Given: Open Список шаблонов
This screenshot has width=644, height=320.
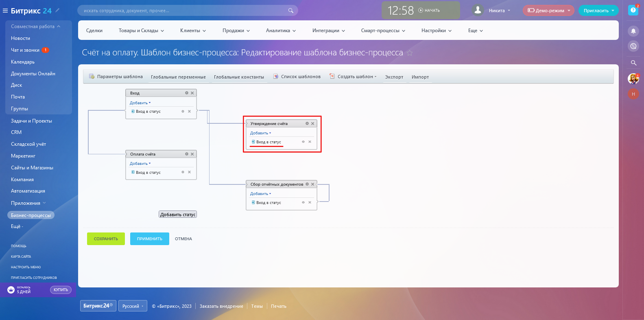Looking at the screenshot, I should 297,77.
